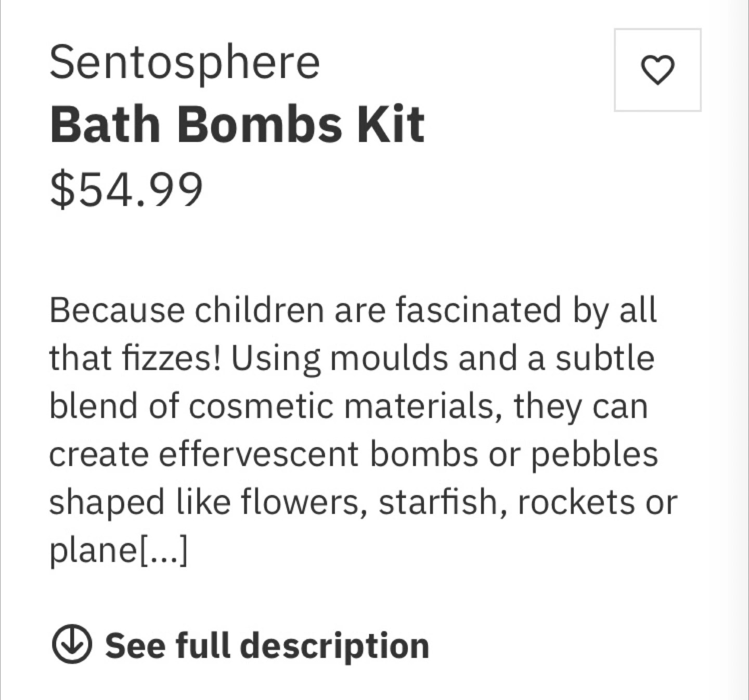The image size is (749, 700).
Task: Toggle the favorite heart button box
Action: pos(657,70)
